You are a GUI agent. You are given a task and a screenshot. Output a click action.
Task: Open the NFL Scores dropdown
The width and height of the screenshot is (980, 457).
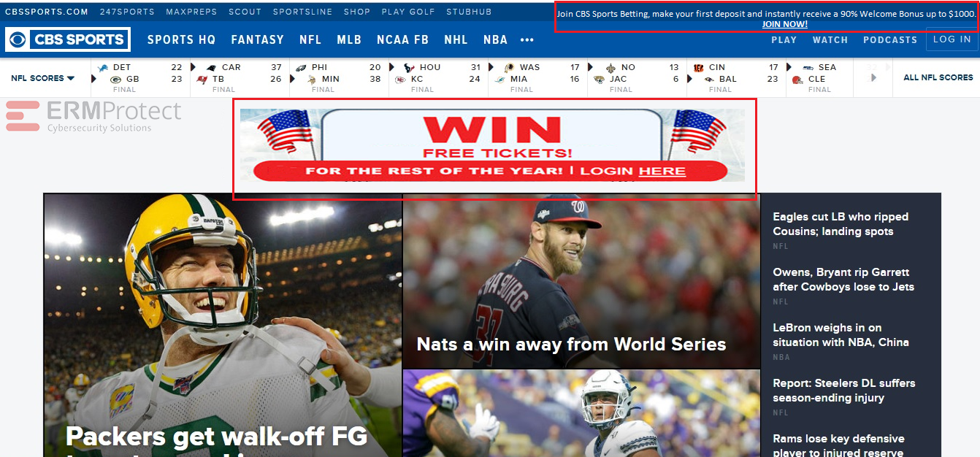pyautogui.click(x=43, y=78)
